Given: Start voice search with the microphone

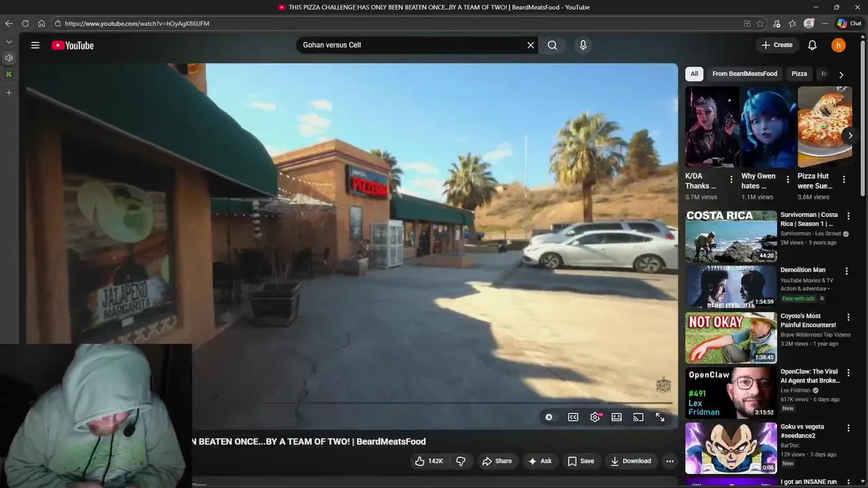Looking at the screenshot, I should click(583, 45).
